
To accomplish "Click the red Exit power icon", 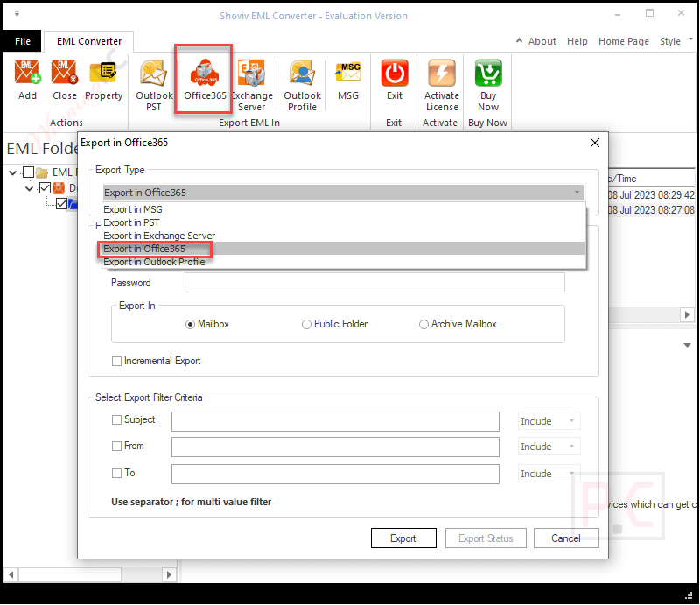I will (395, 73).
